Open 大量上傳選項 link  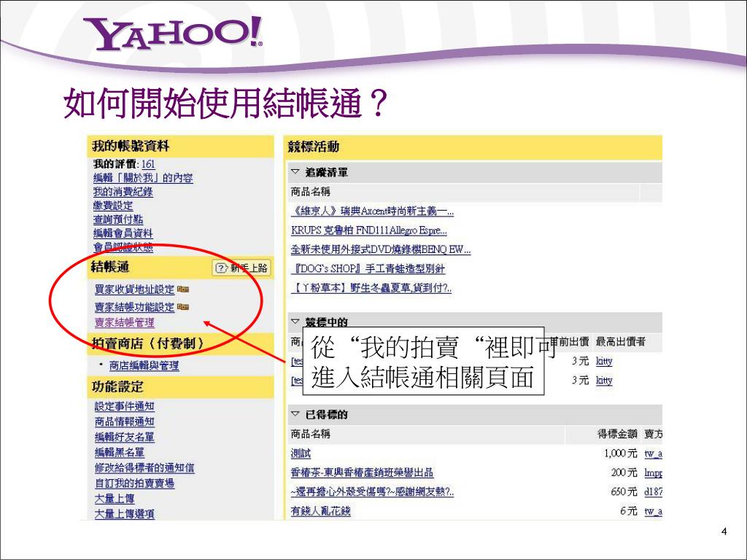coord(124,514)
